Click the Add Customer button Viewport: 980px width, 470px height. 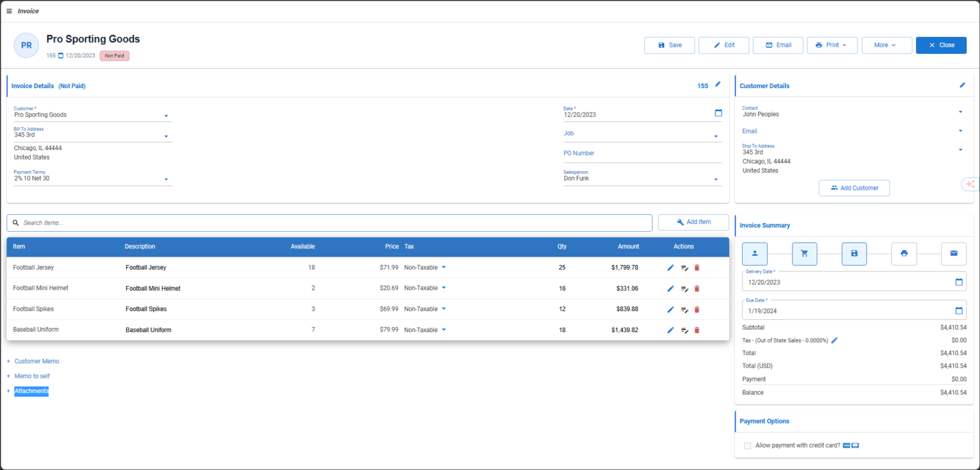pos(854,188)
